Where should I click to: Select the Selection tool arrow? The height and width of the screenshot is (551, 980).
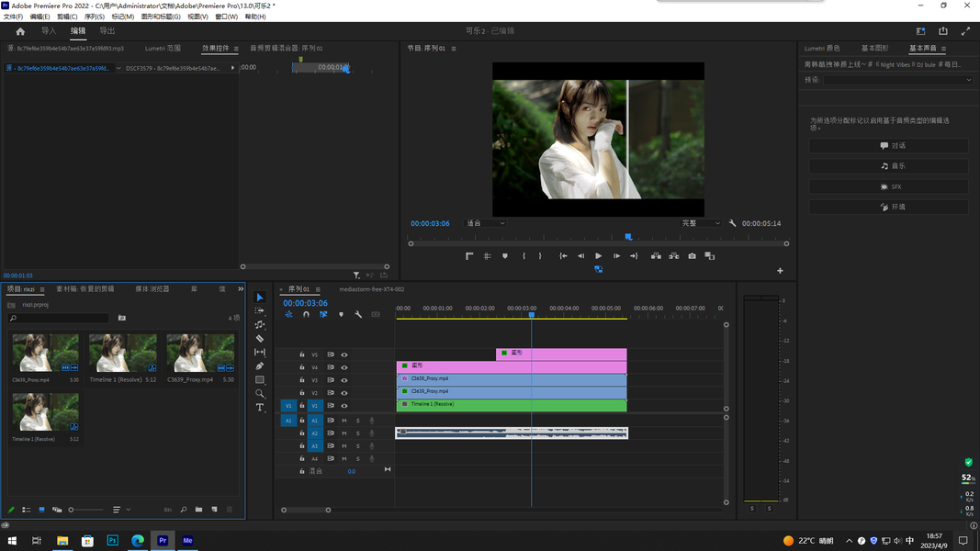pyautogui.click(x=260, y=298)
